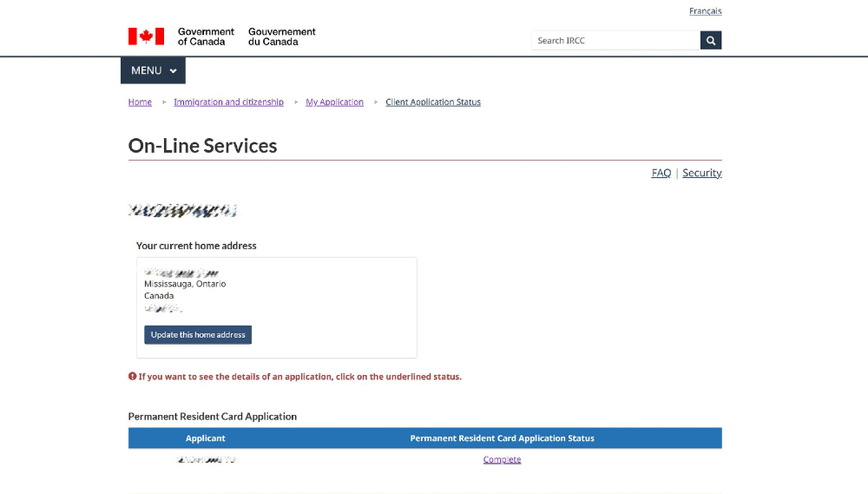
Task: Focus the Search IRCC input field
Action: 615,41
